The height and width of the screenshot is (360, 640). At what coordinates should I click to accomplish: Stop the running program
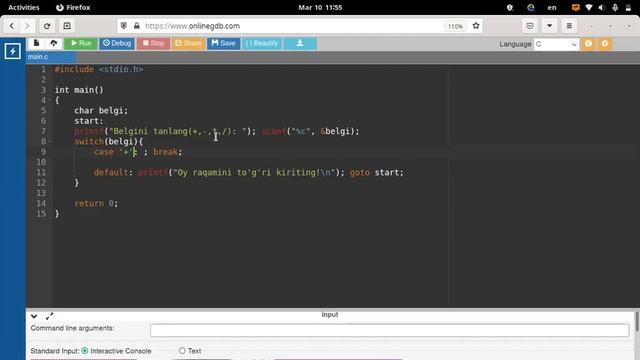(153, 43)
